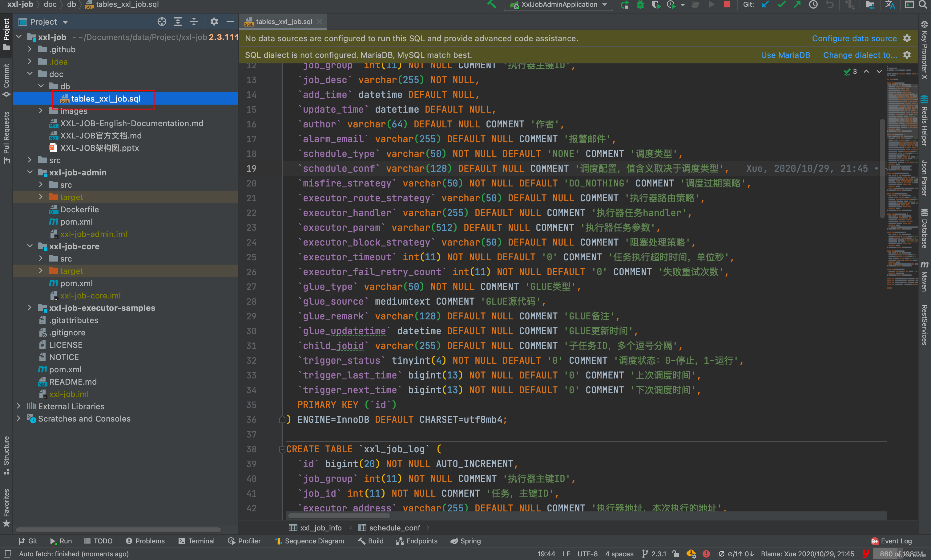Image resolution: width=931 pixels, height=560 pixels.
Task: Expand the .github folder
Action: click(30, 50)
